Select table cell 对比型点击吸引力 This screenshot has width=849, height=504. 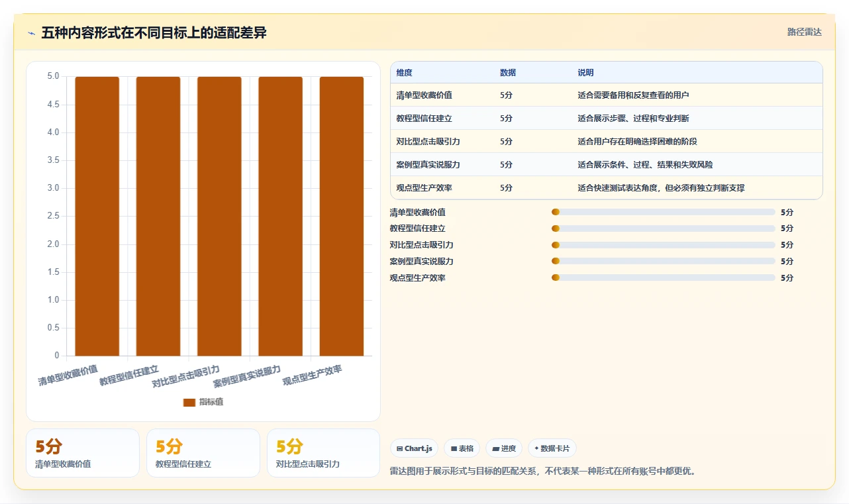(428, 142)
